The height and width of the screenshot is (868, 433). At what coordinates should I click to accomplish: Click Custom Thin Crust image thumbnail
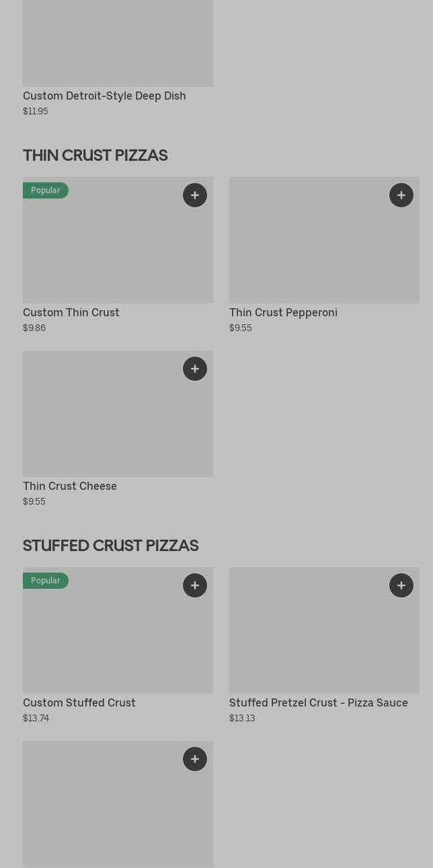[118, 249]
